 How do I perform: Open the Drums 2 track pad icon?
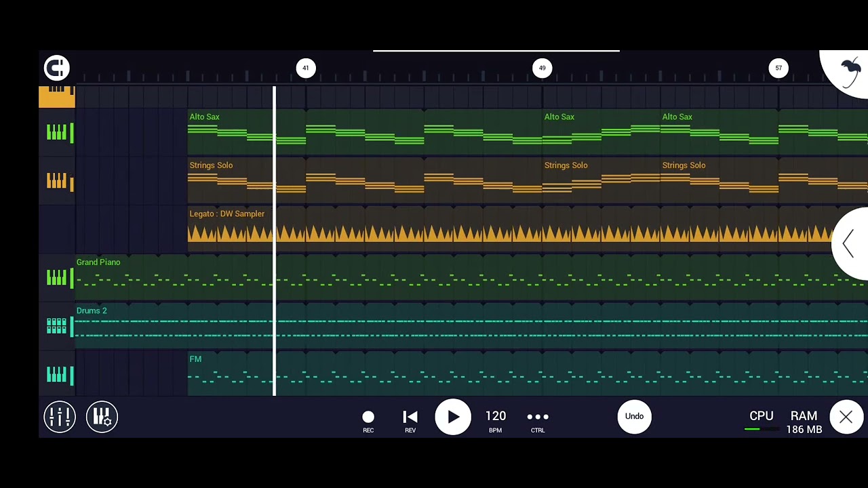point(57,326)
